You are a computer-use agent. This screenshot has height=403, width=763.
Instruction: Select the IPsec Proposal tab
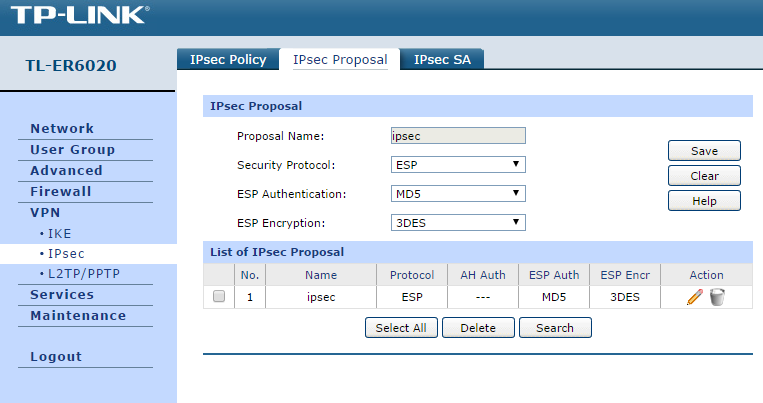click(x=340, y=59)
